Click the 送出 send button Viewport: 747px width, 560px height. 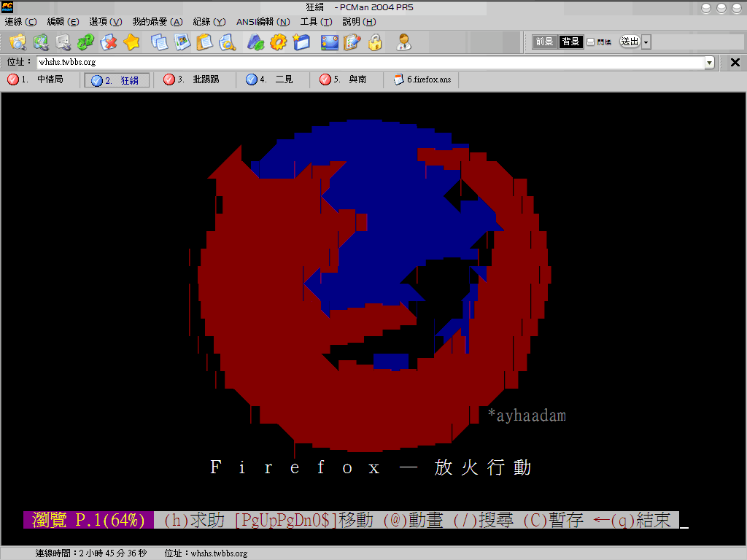[630, 42]
